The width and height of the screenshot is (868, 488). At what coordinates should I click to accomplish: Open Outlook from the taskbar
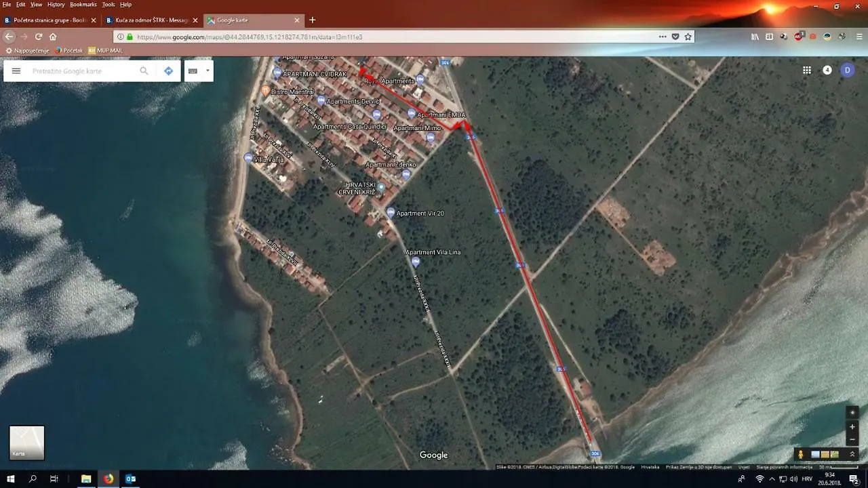pyautogui.click(x=130, y=479)
